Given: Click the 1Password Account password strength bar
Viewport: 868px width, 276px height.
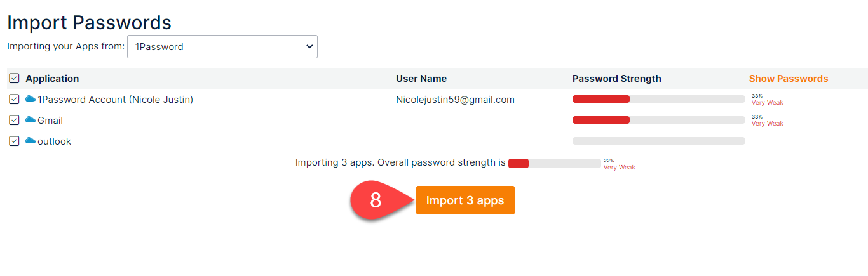Looking at the screenshot, I should coord(659,99).
